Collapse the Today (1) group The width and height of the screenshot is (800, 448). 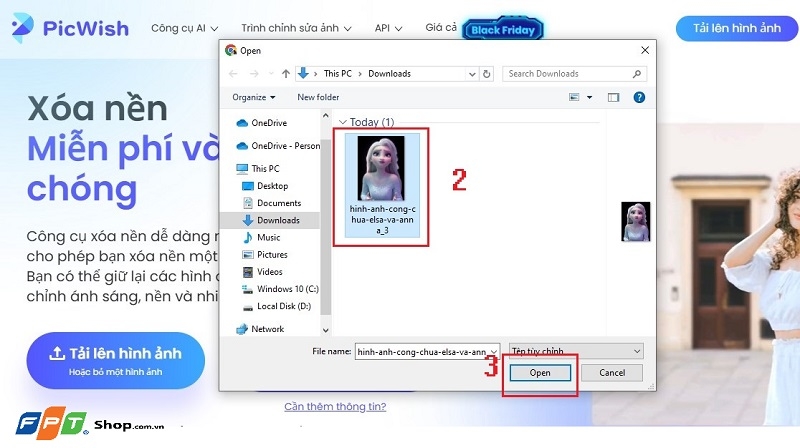tap(343, 122)
